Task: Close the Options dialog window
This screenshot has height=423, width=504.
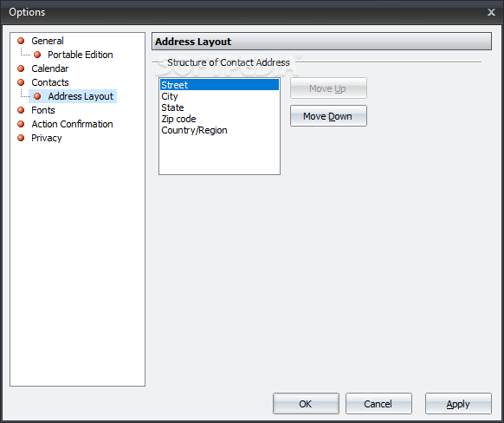Action: tap(491, 12)
